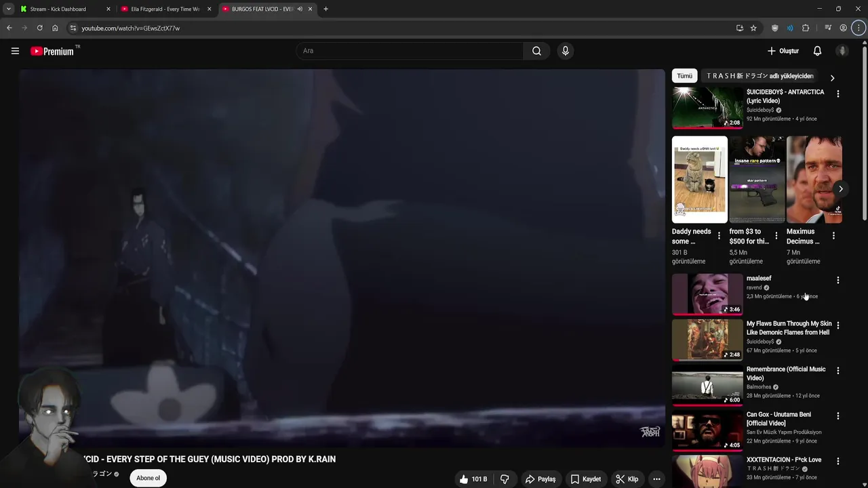Open the Balmorhea channel link
This screenshot has width=868, height=488.
(759, 387)
